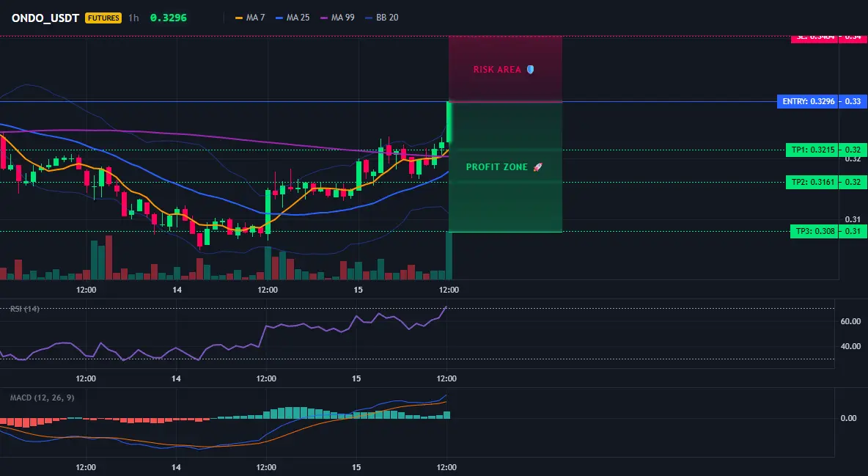The image size is (868, 476).
Task: Click the 40.00 level on RSI axis
Action: (850, 346)
